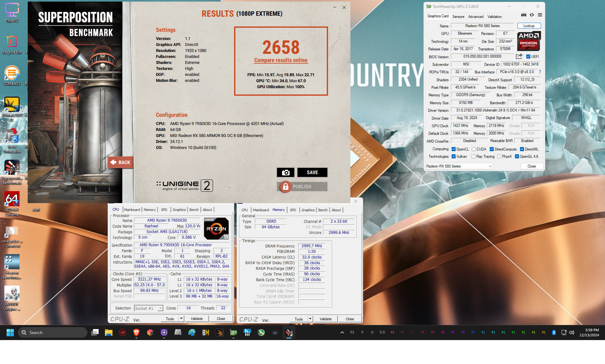Toggle the OpenGL 4.6 checkbox
The height and width of the screenshot is (364, 605).
[517, 156]
